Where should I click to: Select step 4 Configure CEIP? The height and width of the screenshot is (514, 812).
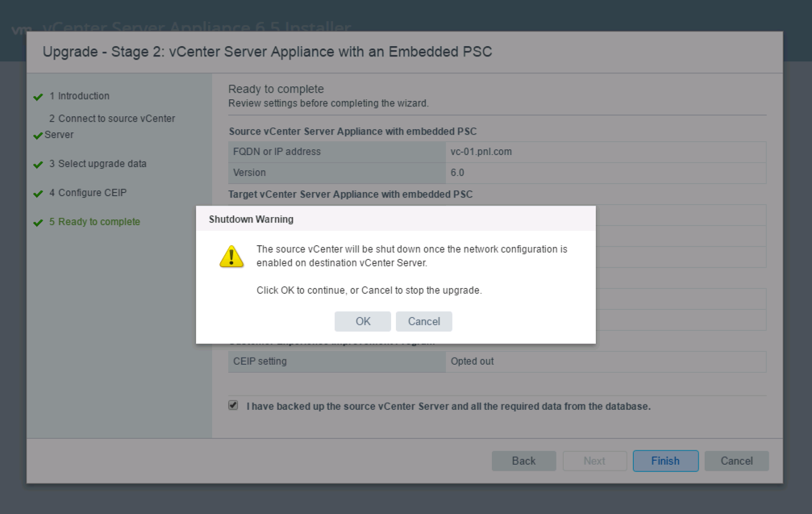[88, 193]
